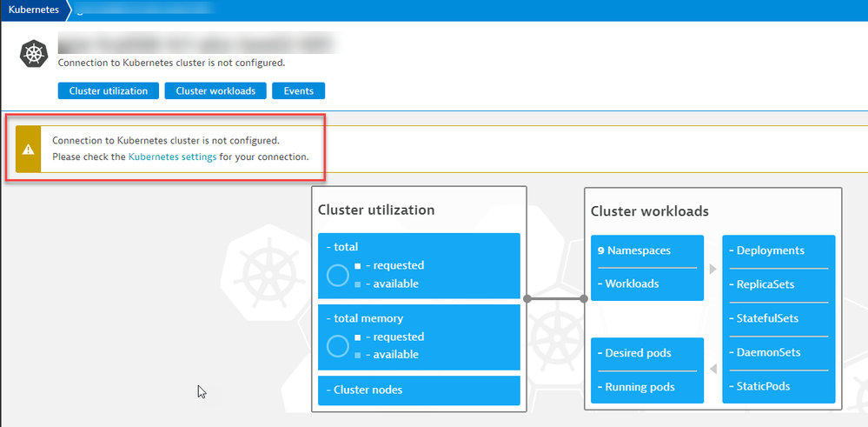Image resolution: width=868 pixels, height=427 pixels.
Task: Choose the StatefulSets entry
Action: pos(769,318)
